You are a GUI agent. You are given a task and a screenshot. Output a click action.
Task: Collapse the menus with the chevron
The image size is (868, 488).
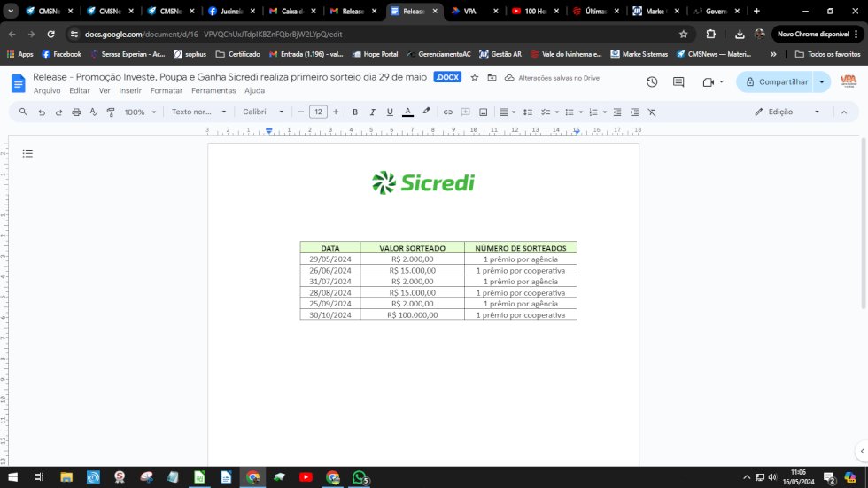point(843,112)
